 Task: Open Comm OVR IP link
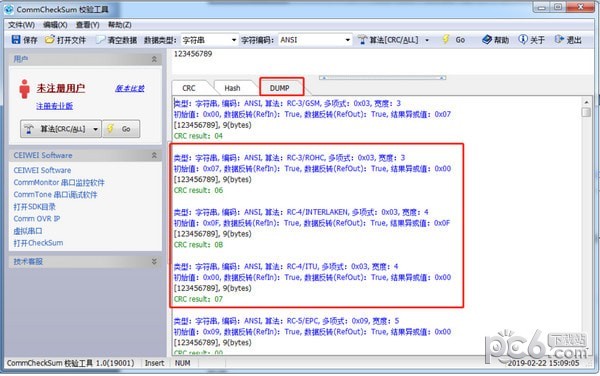[x=37, y=219]
